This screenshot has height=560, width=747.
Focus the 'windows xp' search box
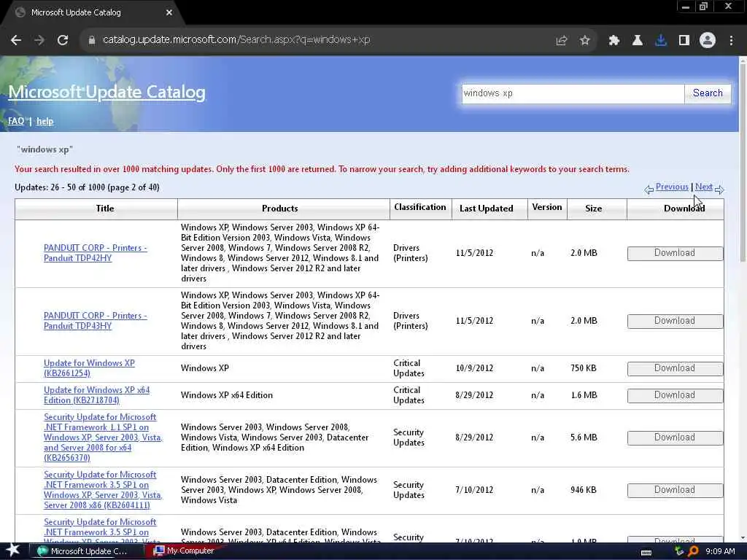[x=573, y=93]
